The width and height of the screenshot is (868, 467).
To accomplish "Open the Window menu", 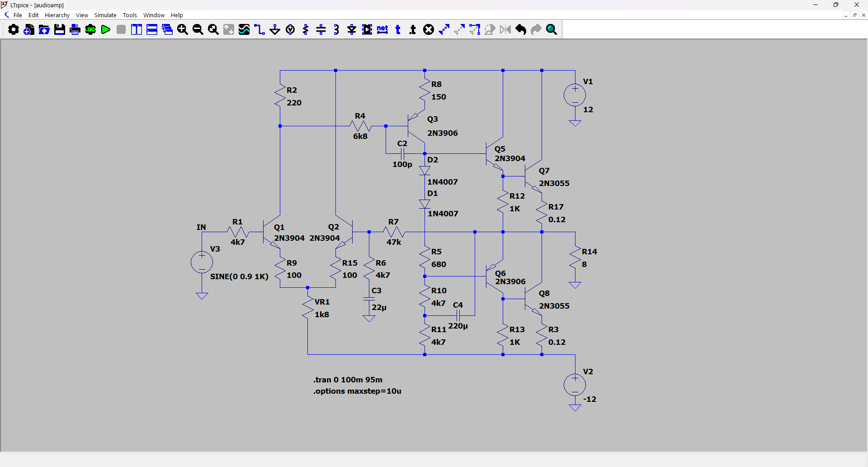I will 154,15.
